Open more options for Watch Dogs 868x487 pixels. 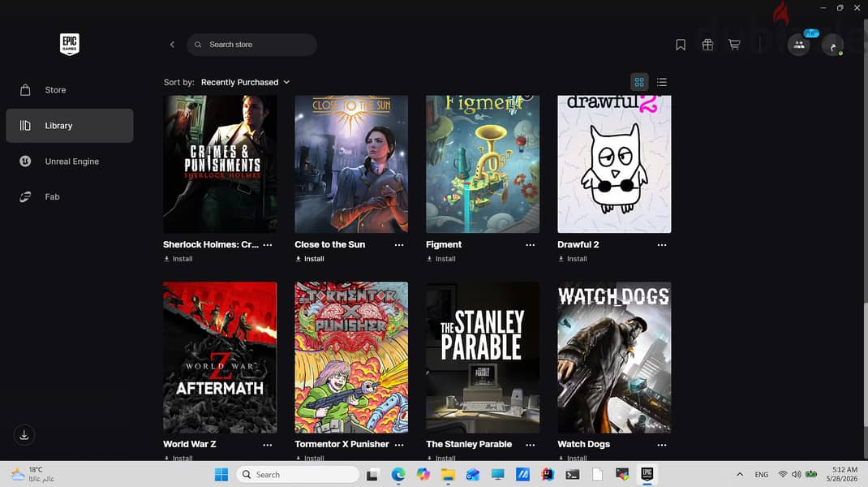click(x=662, y=445)
